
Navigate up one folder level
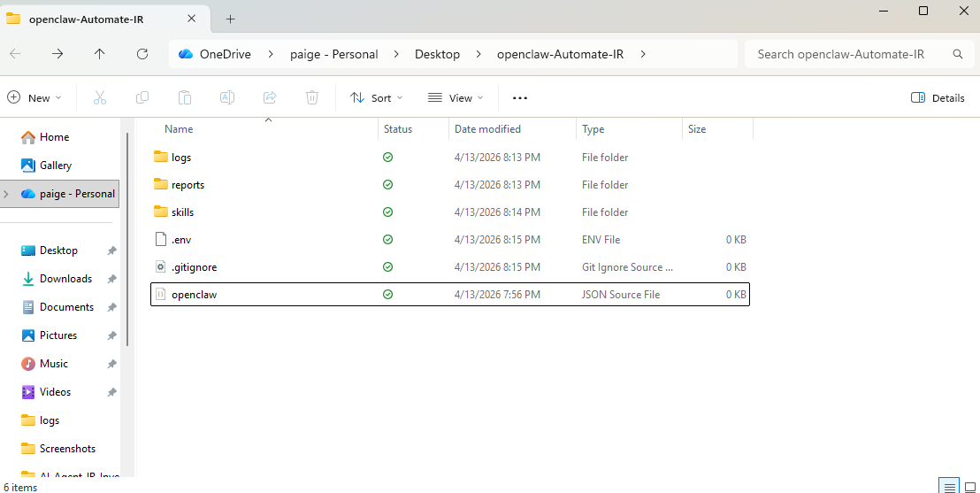99,54
